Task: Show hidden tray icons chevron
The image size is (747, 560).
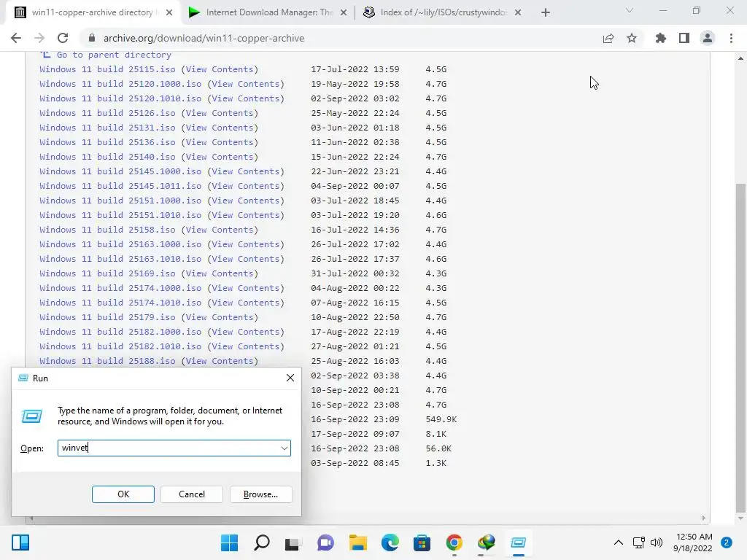Action: click(619, 542)
